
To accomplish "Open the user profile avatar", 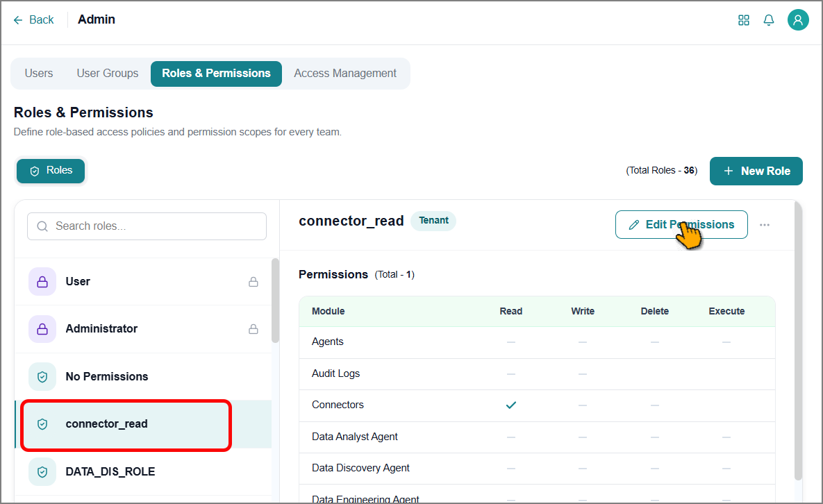I will (x=798, y=20).
